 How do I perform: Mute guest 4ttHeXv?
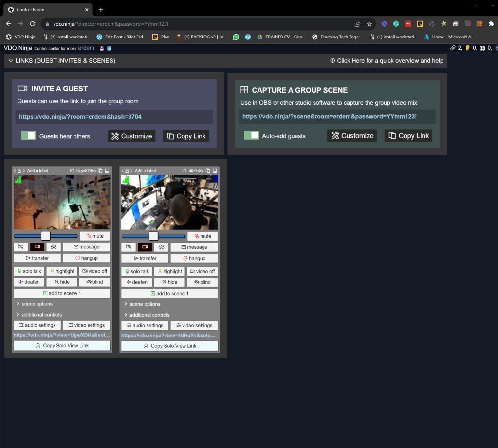(203, 236)
